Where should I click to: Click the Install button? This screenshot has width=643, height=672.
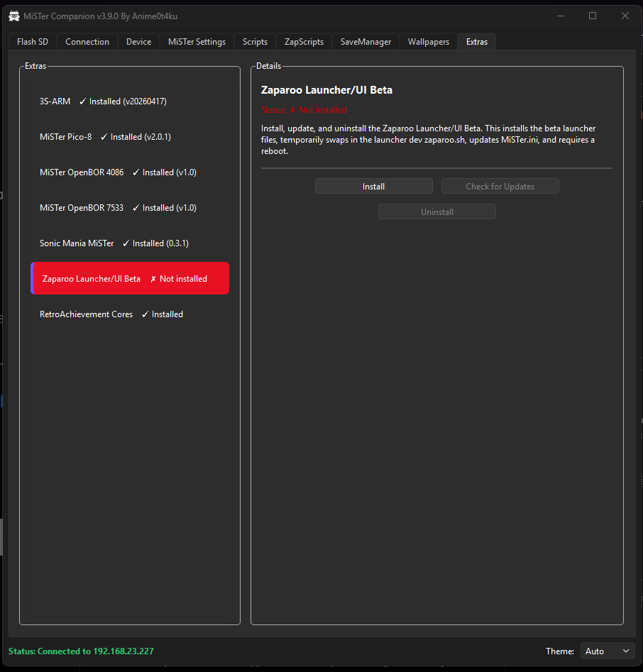[374, 187]
